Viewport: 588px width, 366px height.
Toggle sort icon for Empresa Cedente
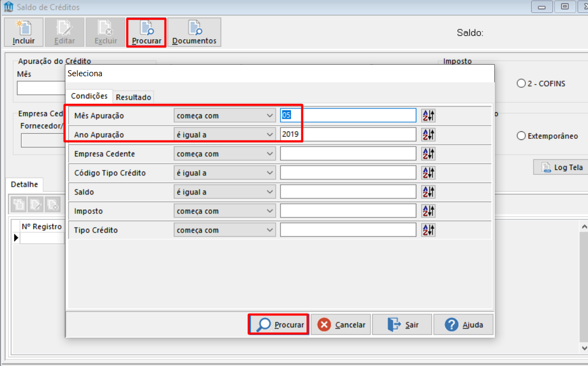[x=428, y=154]
